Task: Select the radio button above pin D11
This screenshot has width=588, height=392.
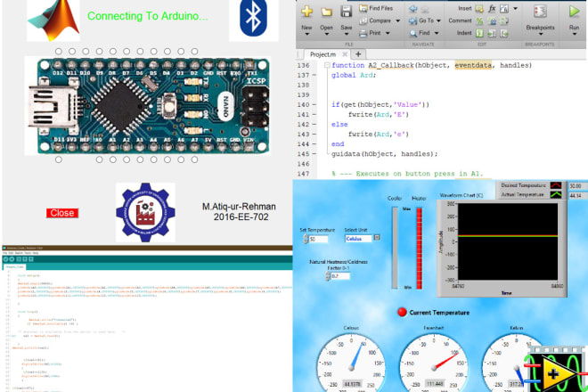Action: click(72, 52)
